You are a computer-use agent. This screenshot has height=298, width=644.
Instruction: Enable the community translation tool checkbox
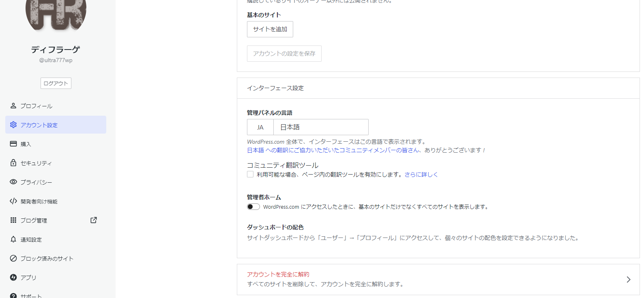(x=250, y=174)
